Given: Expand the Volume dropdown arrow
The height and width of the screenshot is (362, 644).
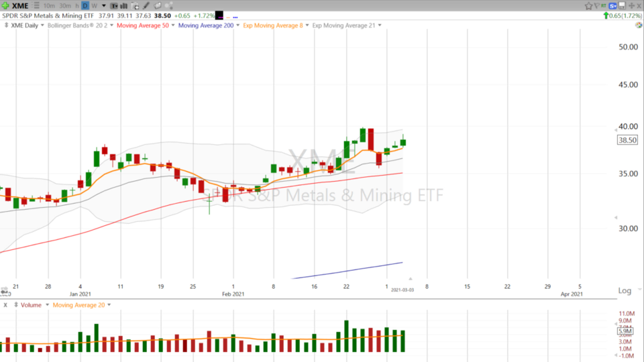Looking at the screenshot, I should [x=47, y=305].
